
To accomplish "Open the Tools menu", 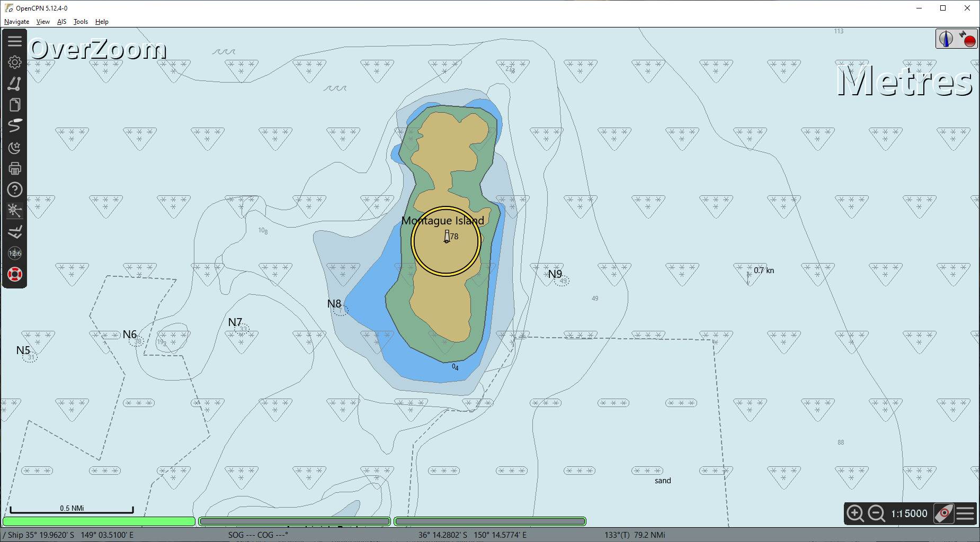I will (81, 22).
